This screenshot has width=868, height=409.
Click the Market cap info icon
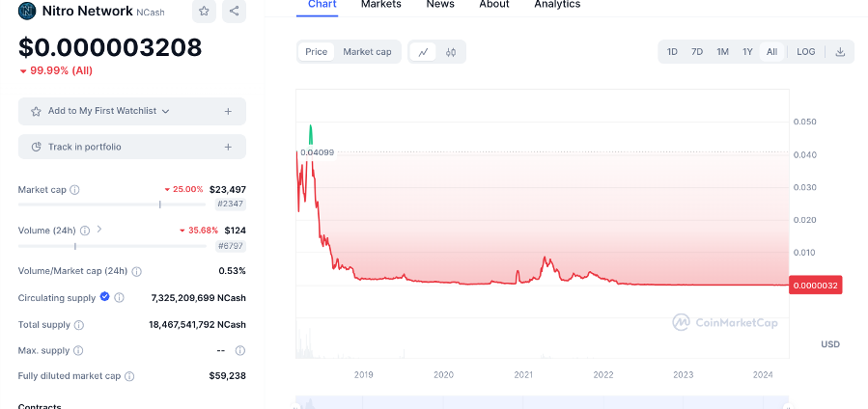click(x=74, y=190)
